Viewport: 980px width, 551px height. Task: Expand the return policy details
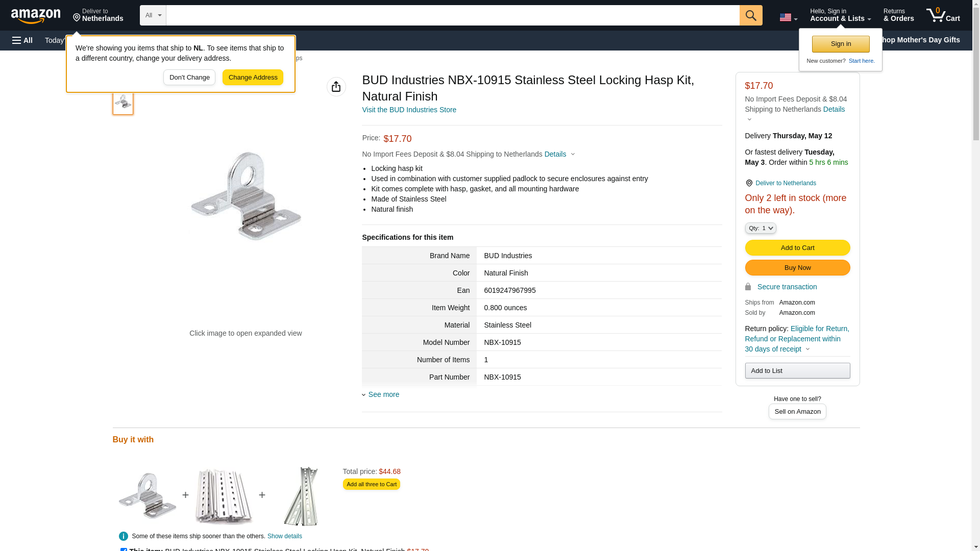(x=807, y=349)
